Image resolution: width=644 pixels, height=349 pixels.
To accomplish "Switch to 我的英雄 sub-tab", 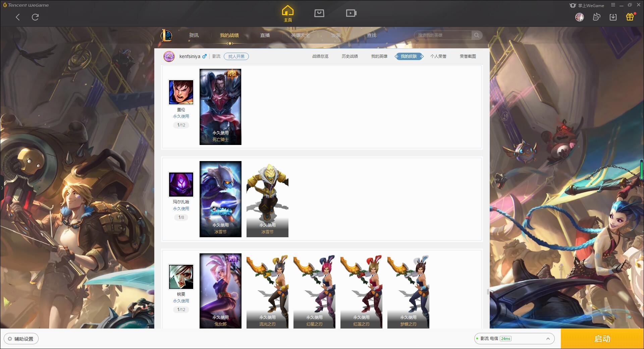I will tap(379, 56).
